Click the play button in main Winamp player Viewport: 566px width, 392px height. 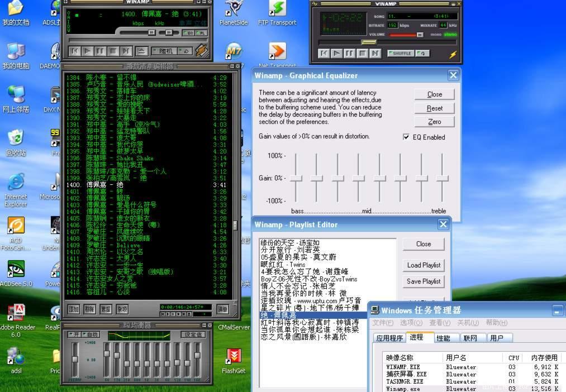coord(87,51)
